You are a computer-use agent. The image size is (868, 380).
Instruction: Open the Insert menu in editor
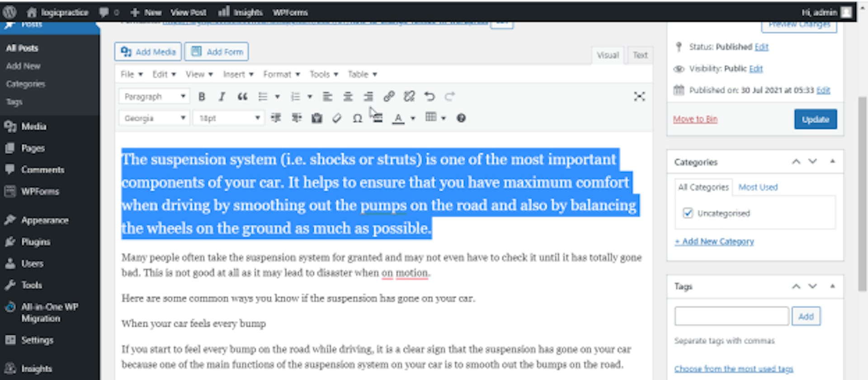(238, 74)
